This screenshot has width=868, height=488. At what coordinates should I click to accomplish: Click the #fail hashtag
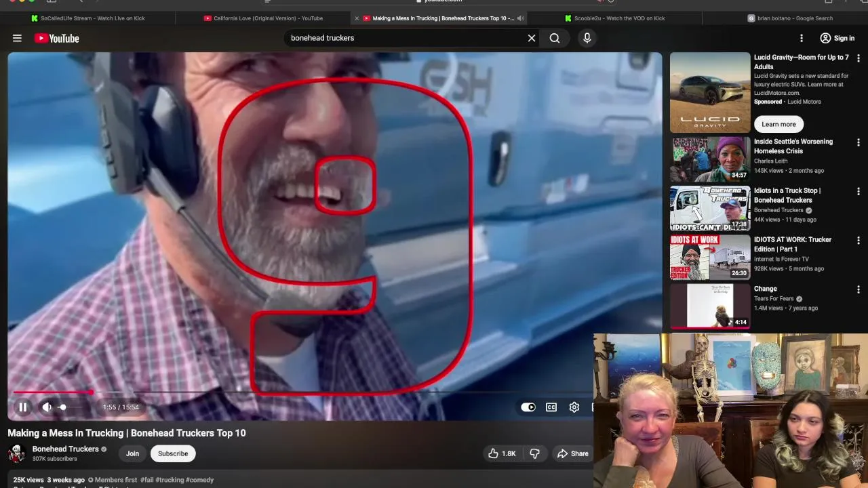(x=146, y=480)
